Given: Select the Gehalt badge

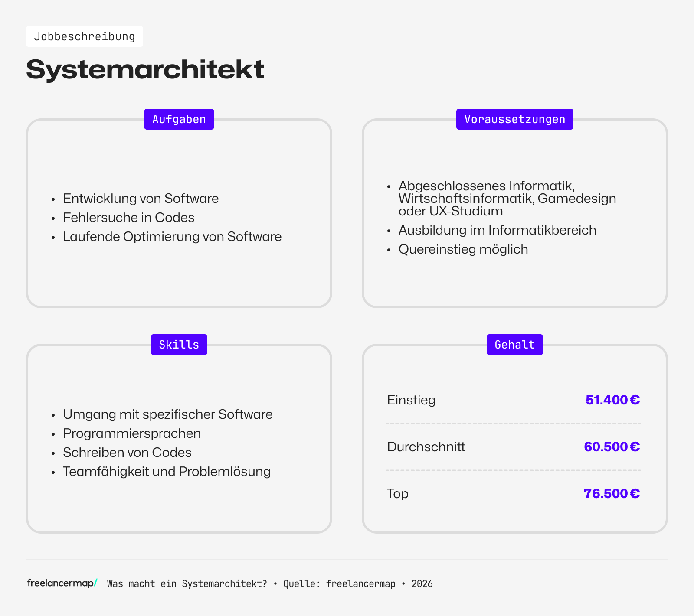Looking at the screenshot, I should tap(514, 344).
